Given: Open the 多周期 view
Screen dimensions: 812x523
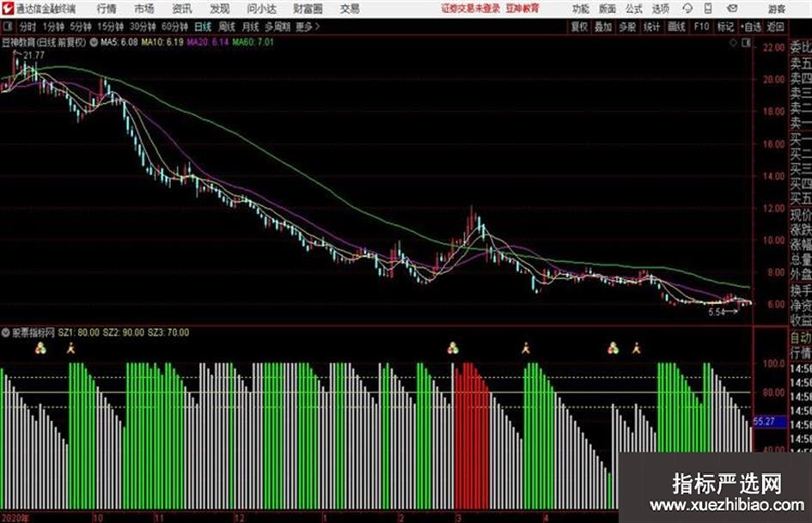Looking at the screenshot, I should [278, 27].
